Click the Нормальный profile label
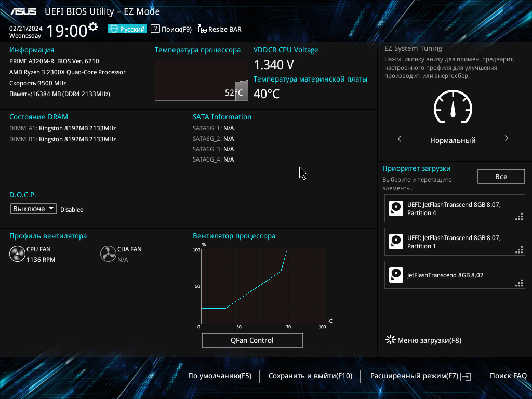The width and height of the screenshot is (532, 399). click(x=453, y=140)
